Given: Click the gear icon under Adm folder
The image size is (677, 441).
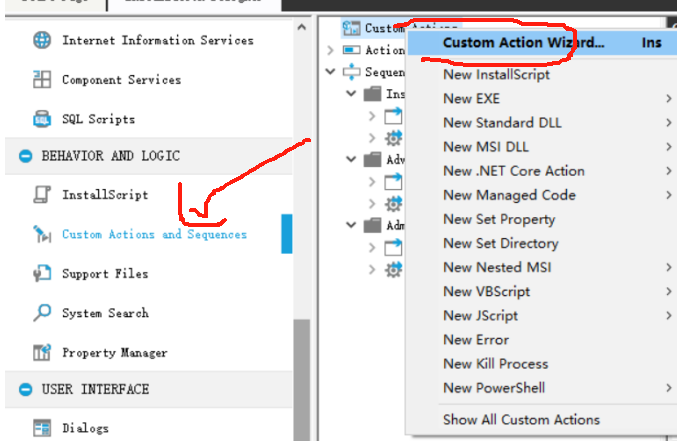Looking at the screenshot, I should point(393,270).
